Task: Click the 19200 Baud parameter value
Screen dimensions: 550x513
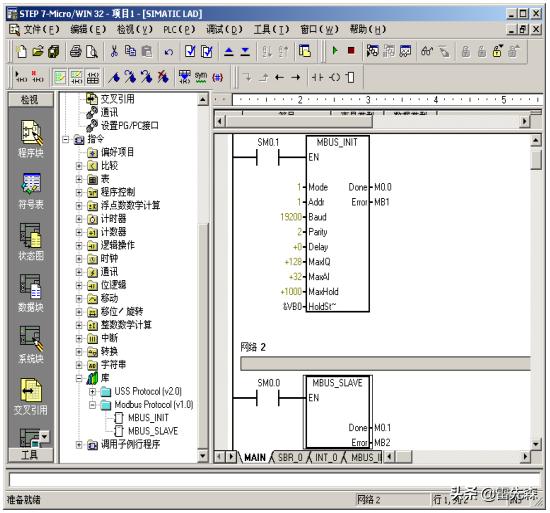Action: point(291,217)
